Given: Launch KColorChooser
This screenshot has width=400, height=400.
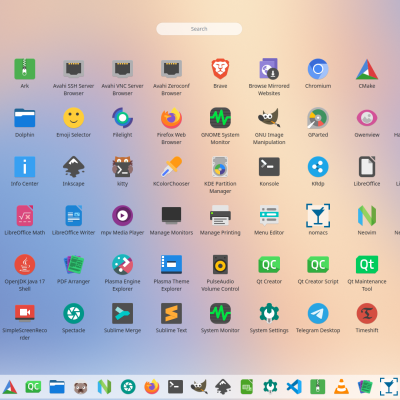Looking at the screenshot, I should click(x=171, y=167).
